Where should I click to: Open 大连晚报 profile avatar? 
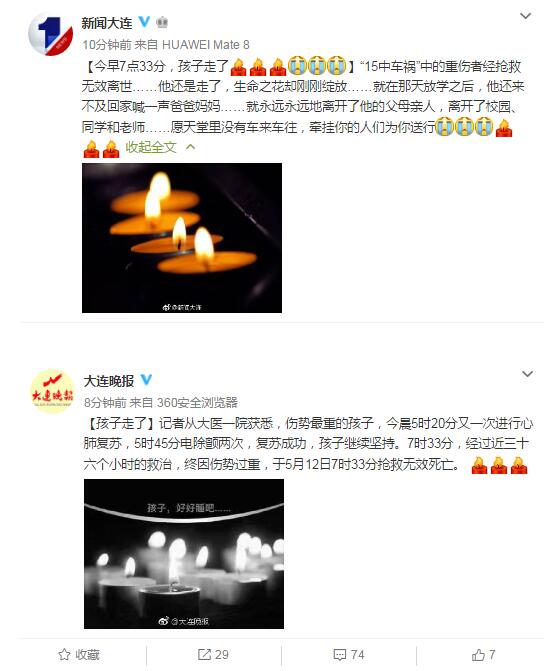(x=52, y=391)
